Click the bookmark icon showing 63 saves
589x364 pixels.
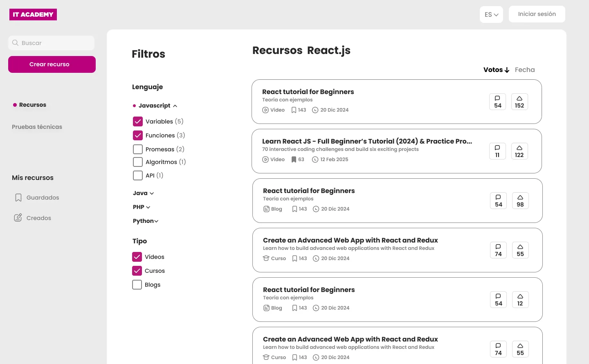tap(294, 159)
